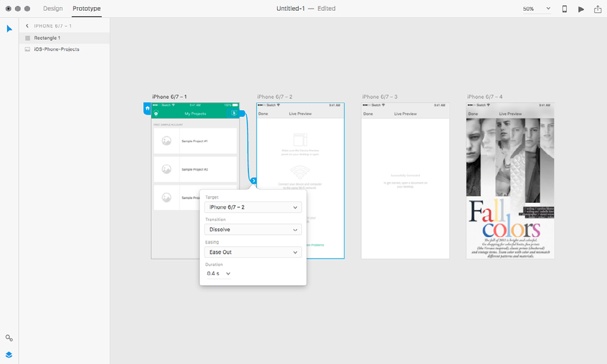Go back from IPHONE 6/7 – 1
This screenshot has height=364, width=607.
pos(27,26)
